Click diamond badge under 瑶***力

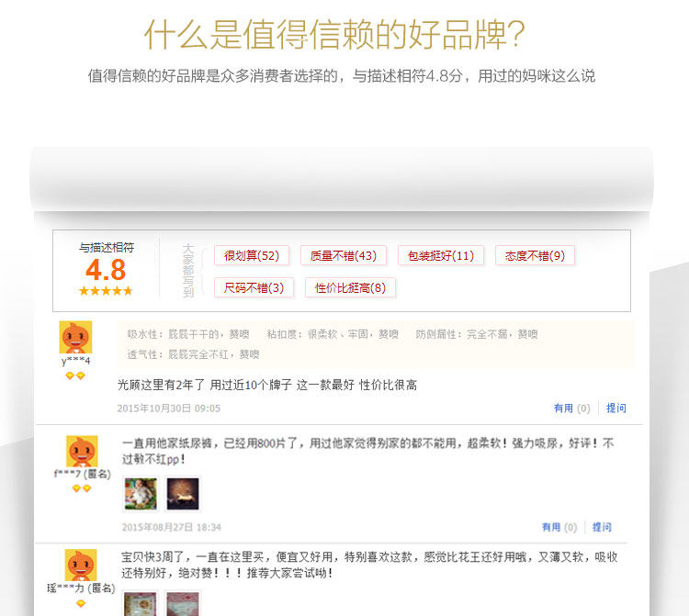81,604
